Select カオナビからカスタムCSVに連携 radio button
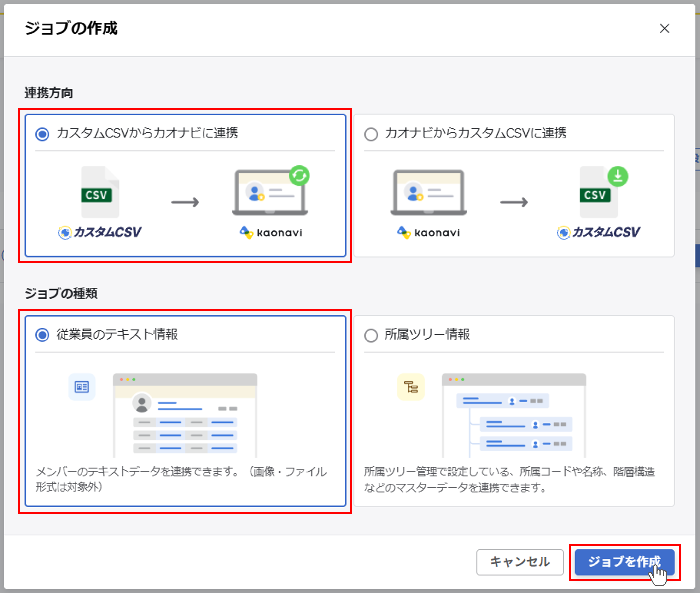This screenshot has height=593, width=700. pyautogui.click(x=371, y=134)
